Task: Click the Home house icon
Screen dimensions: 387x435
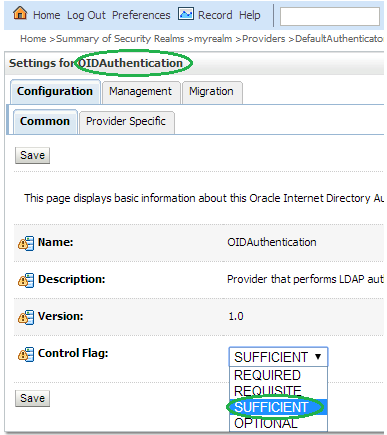Action: coord(20,13)
